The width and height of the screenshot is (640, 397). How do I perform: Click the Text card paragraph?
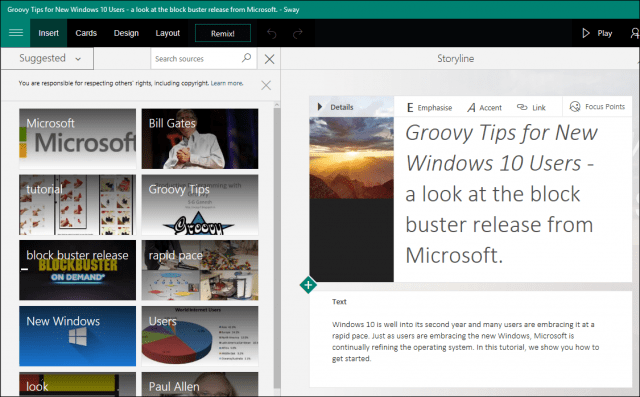coord(465,342)
